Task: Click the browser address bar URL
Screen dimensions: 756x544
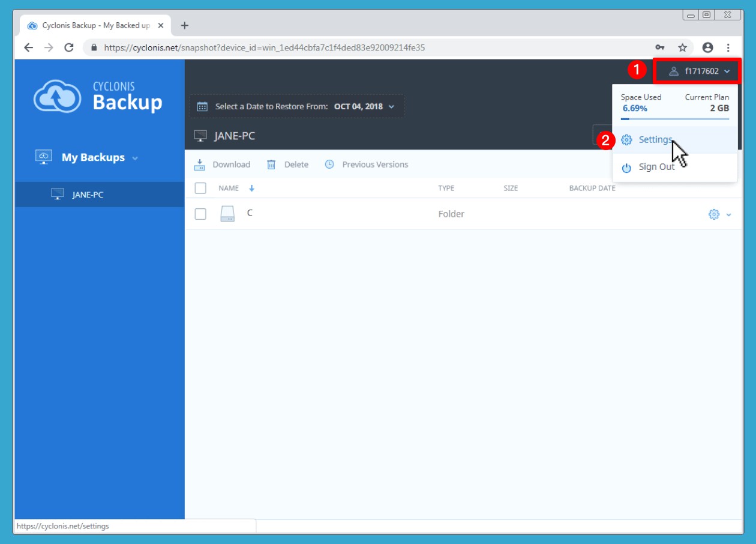Action: pyautogui.click(x=264, y=47)
